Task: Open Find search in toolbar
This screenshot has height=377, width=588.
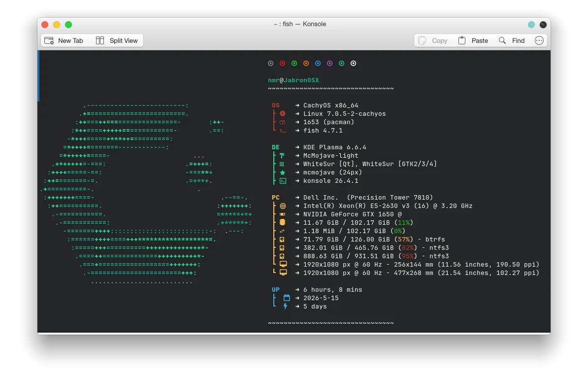Action: 512,40
